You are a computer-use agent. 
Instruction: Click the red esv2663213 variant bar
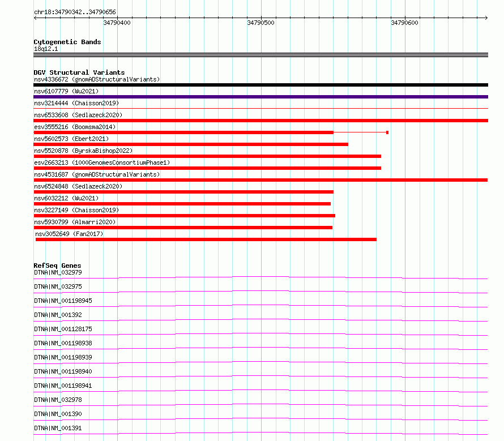pos(207,168)
